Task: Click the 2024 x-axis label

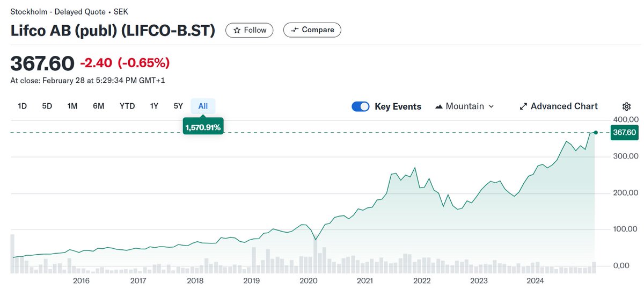Action: [x=536, y=280]
